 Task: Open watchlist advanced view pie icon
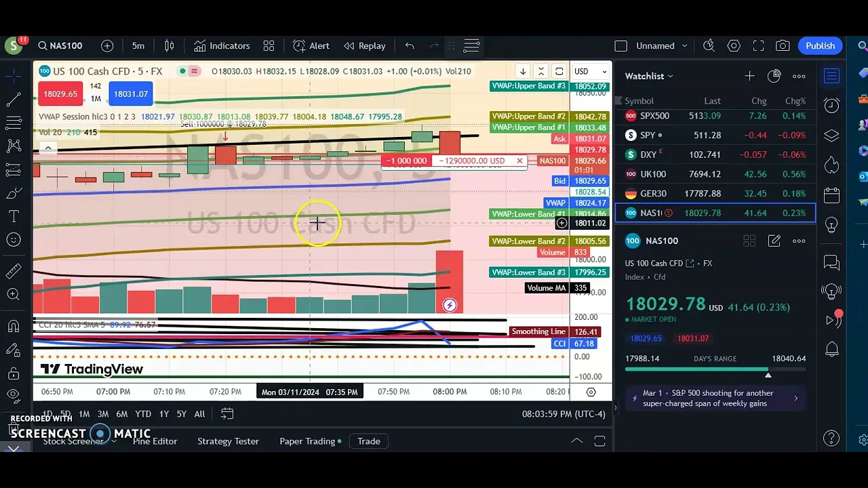(x=774, y=76)
